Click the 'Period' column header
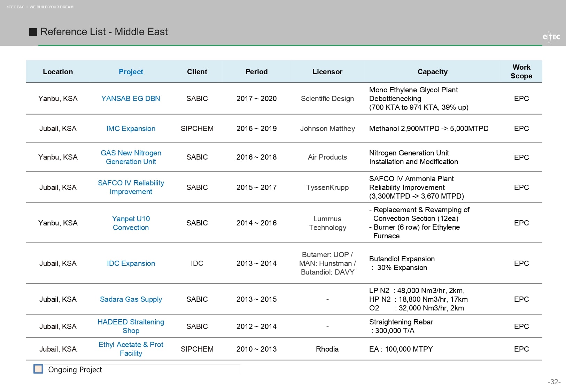 [x=257, y=72]
